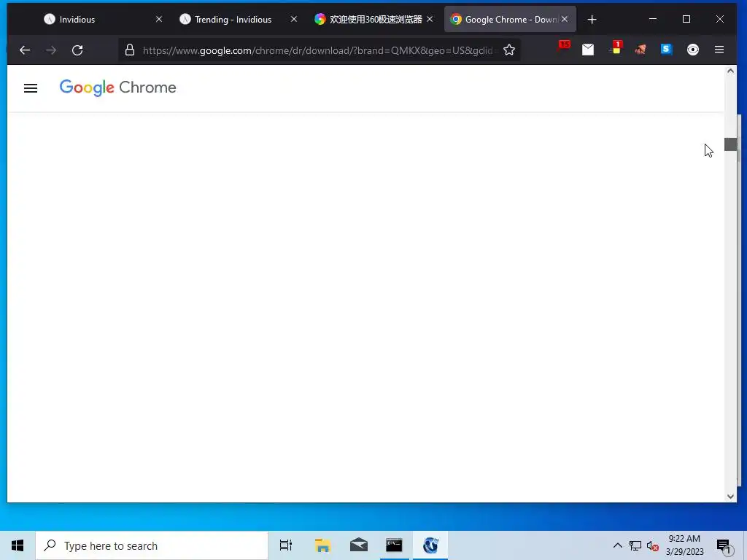747x560 pixels.
Task: Click the scrollbar down arrow
Action: [x=730, y=496]
